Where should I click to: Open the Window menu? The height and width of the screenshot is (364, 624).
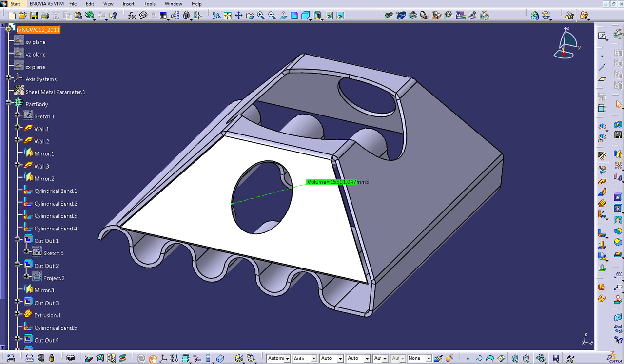[173, 4]
